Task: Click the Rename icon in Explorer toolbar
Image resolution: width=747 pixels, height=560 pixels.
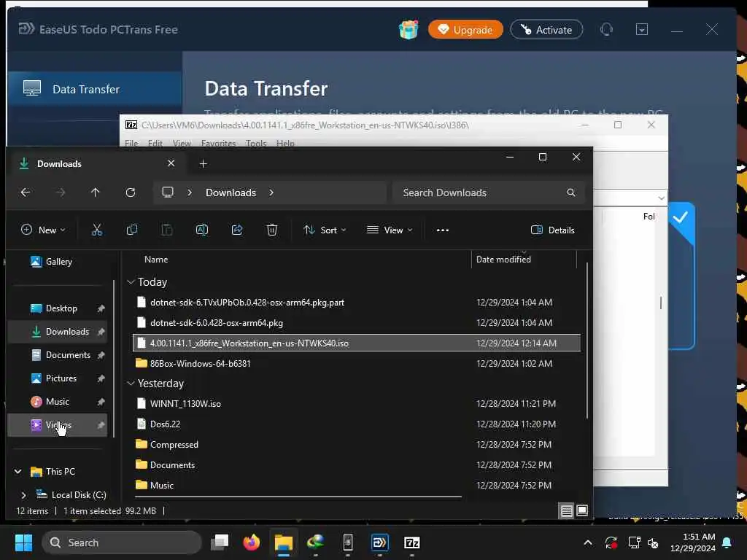Action: (202, 230)
